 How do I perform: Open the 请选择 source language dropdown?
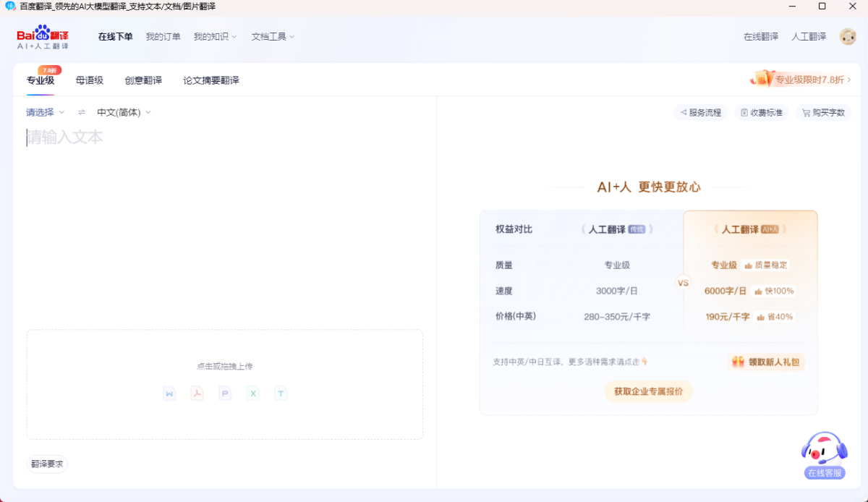click(x=43, y=112)
